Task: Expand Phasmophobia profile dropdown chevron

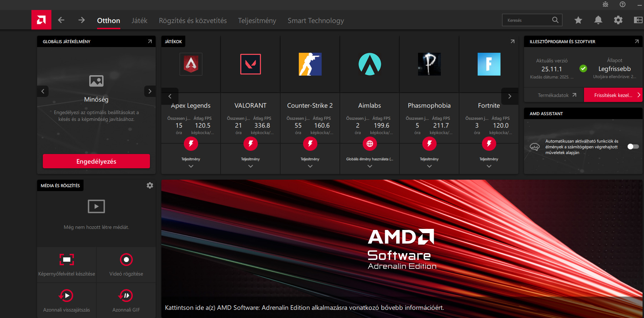Action: click(x=429, y=166)
